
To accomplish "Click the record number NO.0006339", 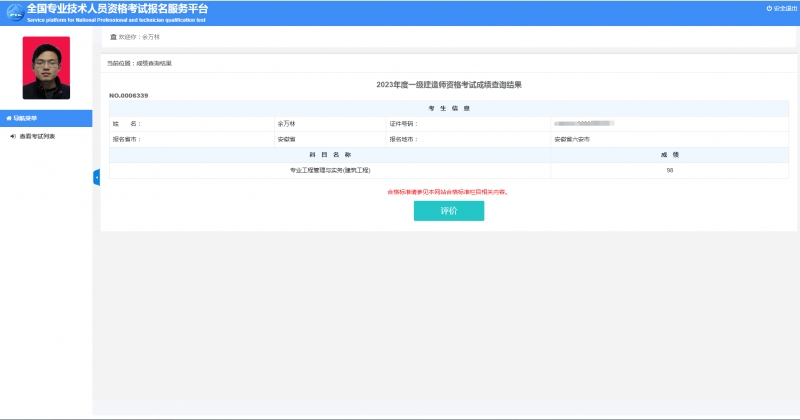I will click(128, 95).
